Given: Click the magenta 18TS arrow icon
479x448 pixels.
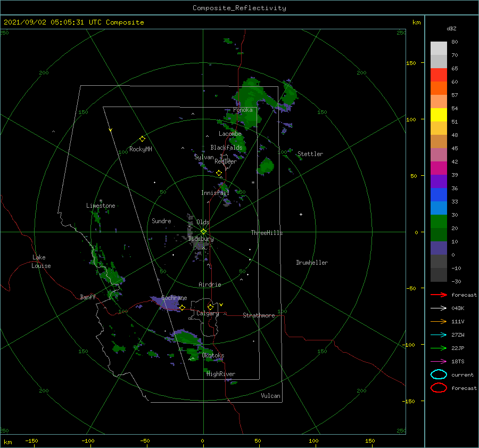Looking at the screenshot, I should [x=439, y=362].
